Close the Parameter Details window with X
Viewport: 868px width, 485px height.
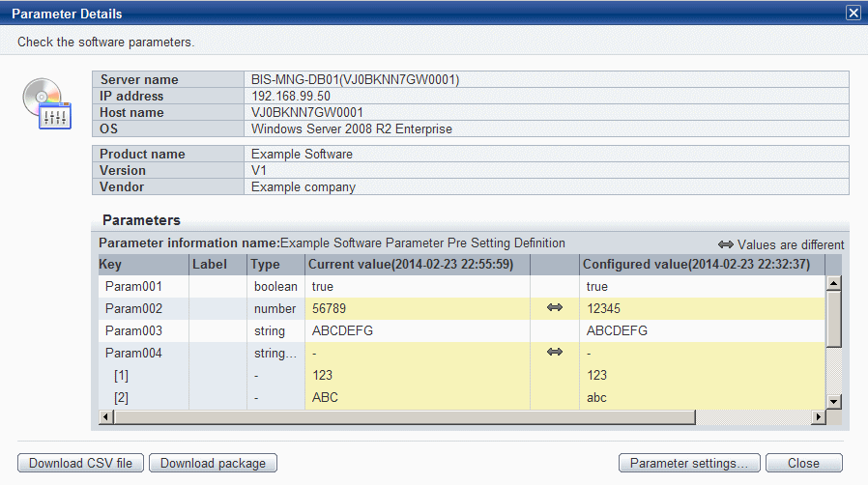(854, 13)
